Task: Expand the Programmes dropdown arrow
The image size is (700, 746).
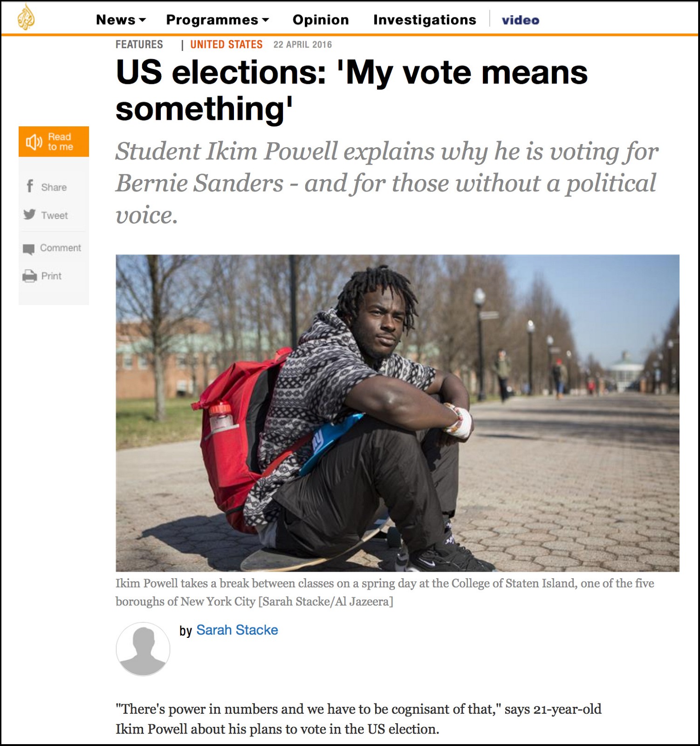Action: [x=266, y=20]
